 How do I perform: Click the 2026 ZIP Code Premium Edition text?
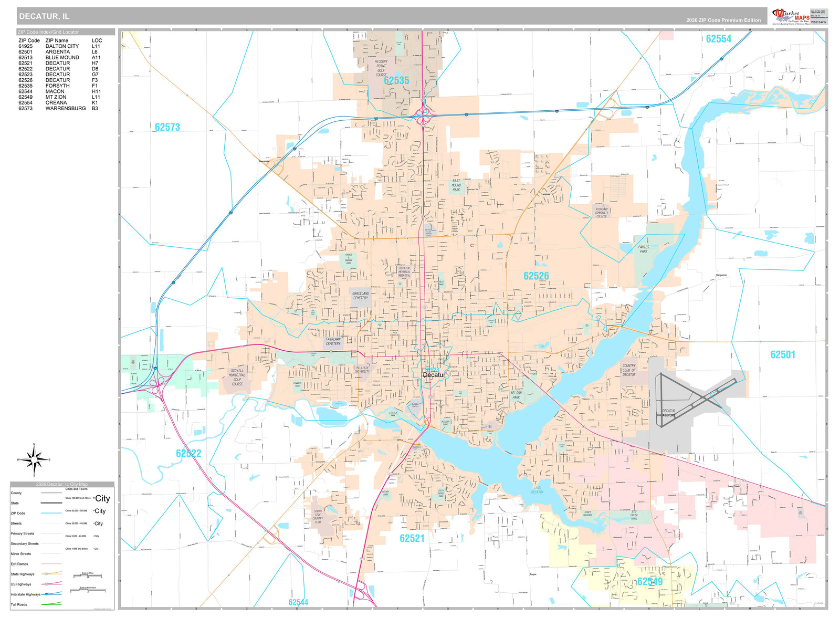723,20
